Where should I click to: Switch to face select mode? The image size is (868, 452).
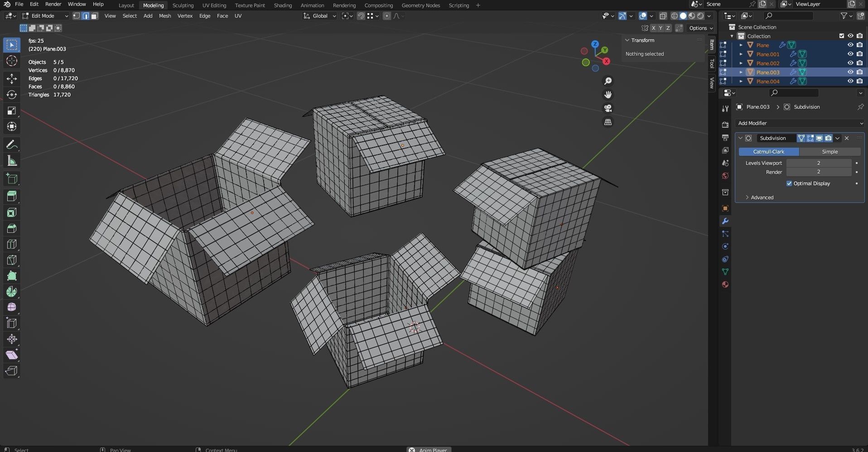94,16
